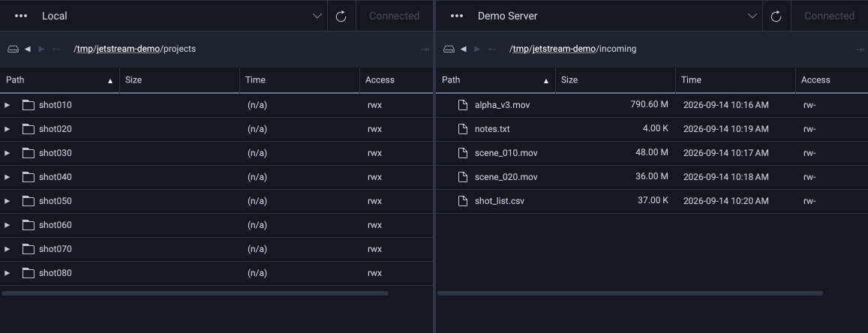Select the shot080 folder name
This screenshot has height=333, width=868.
click(x=55, y=273)
